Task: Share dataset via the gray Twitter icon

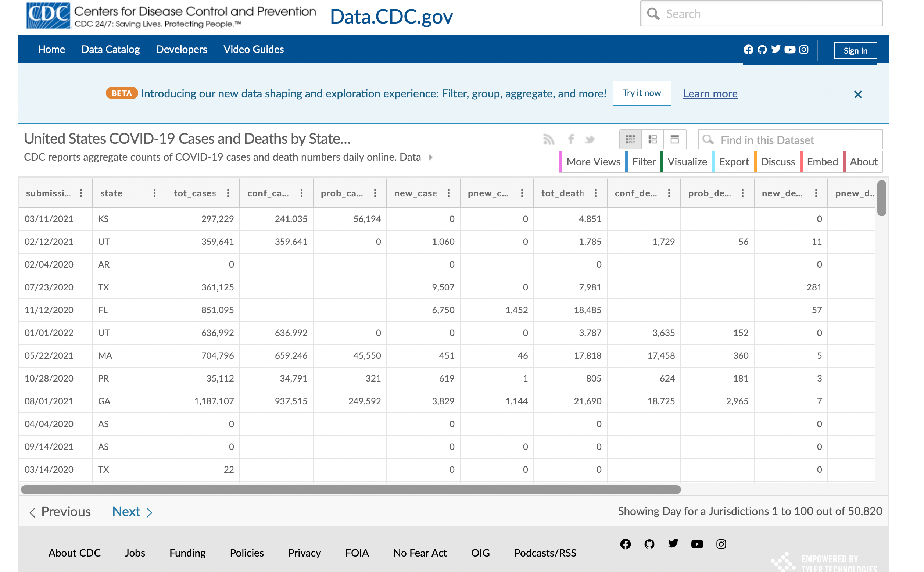Action: 589,140
